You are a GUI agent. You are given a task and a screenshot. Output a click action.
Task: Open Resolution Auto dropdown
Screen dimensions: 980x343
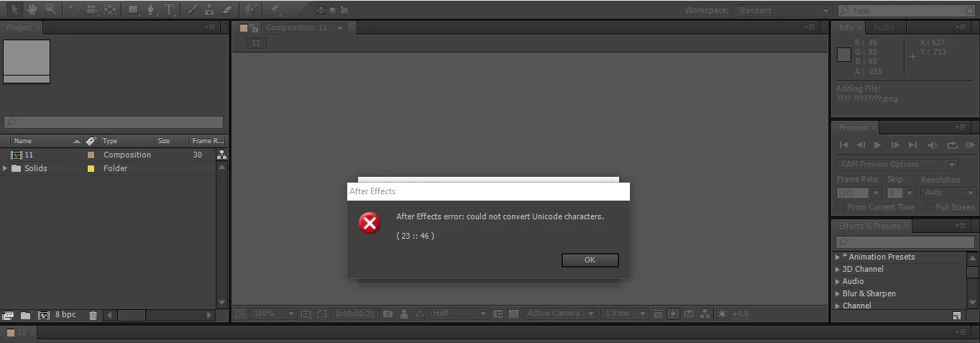tap(949, 193)
